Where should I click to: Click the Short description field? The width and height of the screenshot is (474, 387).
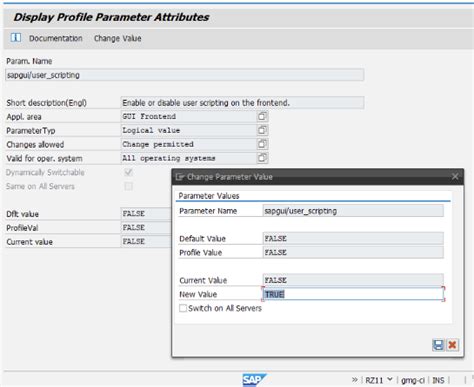coord(242,103)
